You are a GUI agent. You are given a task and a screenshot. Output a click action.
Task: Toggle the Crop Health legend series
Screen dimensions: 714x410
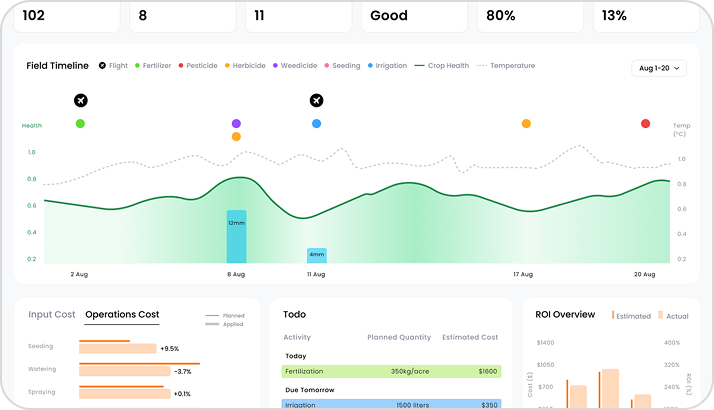(x=441, y=66)
